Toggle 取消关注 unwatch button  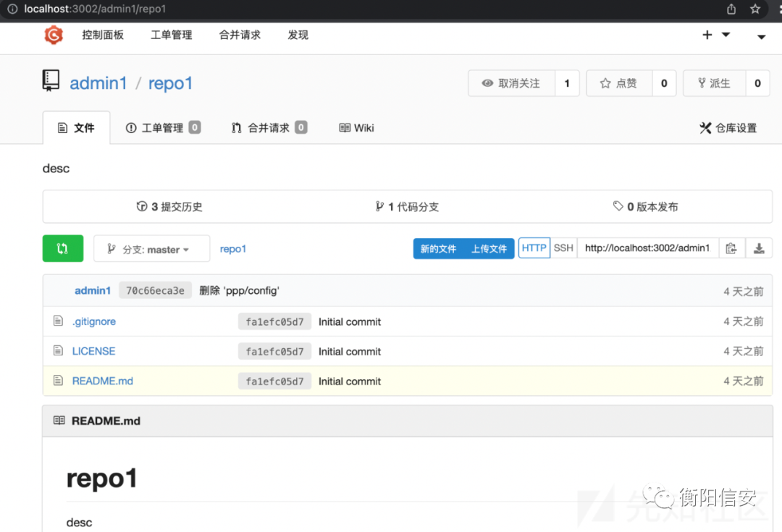point(512,83)
